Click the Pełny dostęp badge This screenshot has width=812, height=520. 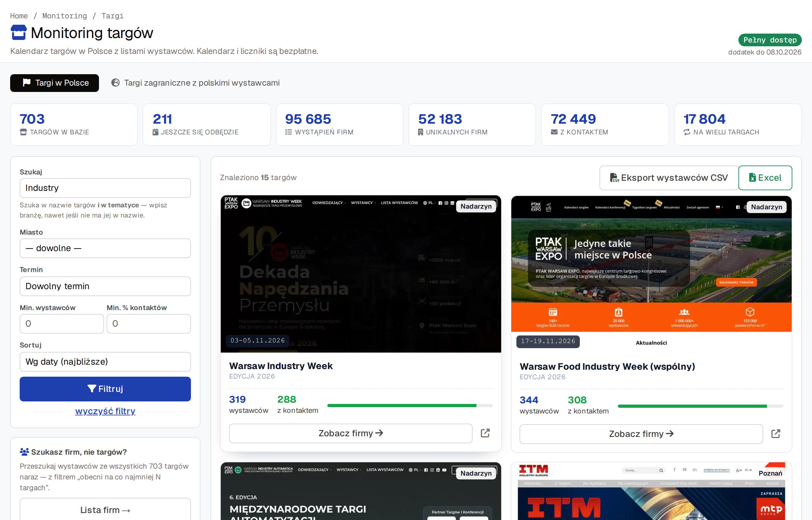pos(770,40)
